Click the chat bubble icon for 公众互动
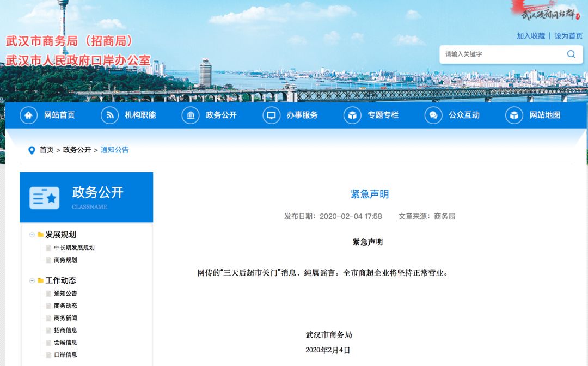 coord(433,115)
